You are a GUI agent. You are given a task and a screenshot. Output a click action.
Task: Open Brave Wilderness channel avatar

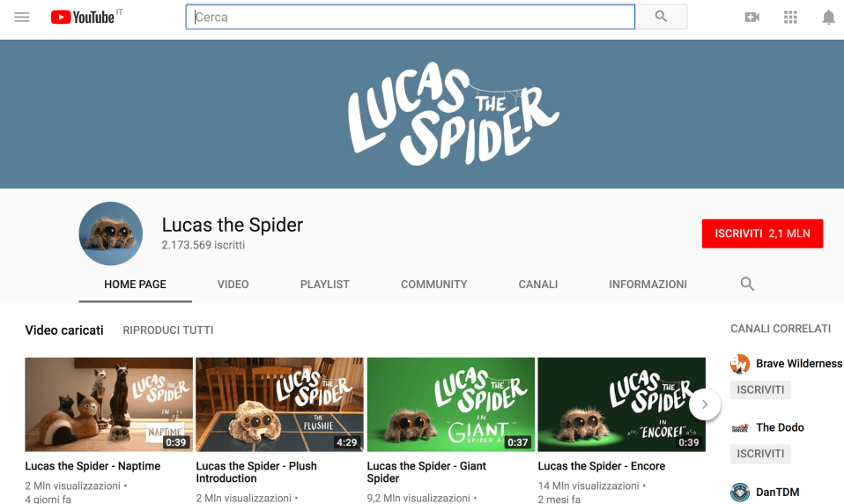point(740,364)
